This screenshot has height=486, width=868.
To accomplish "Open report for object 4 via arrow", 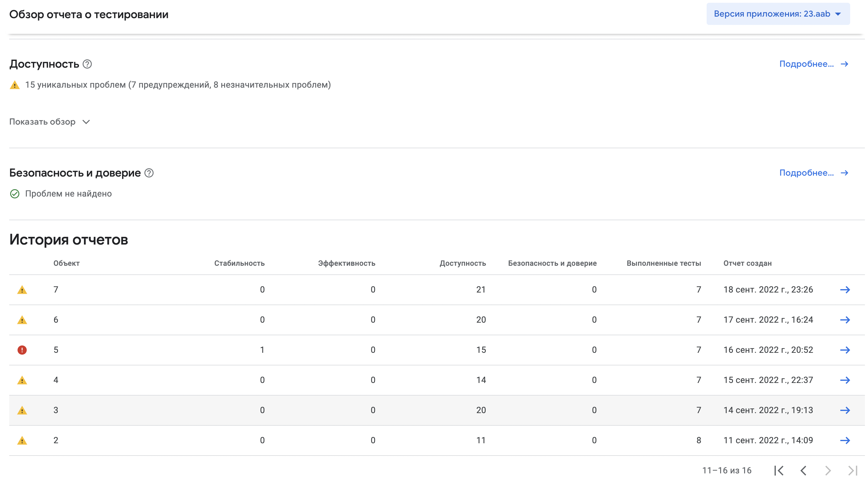I will pyautogui.click(x=845, y=380).
